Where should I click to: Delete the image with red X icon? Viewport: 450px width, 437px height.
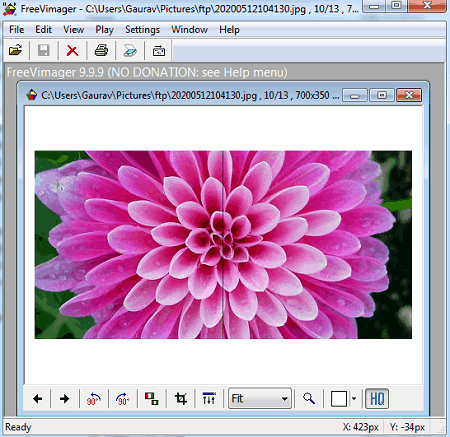pos(72,51)
